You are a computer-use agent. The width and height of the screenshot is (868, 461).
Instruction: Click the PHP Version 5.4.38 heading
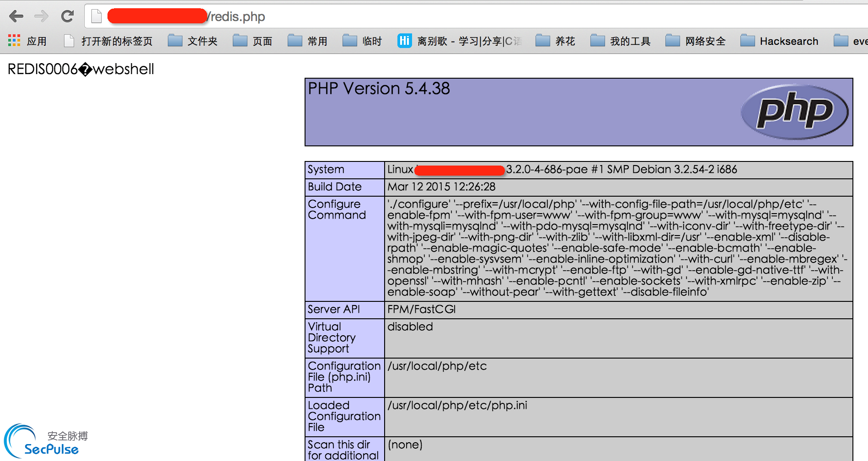click(x=379, y=89)
